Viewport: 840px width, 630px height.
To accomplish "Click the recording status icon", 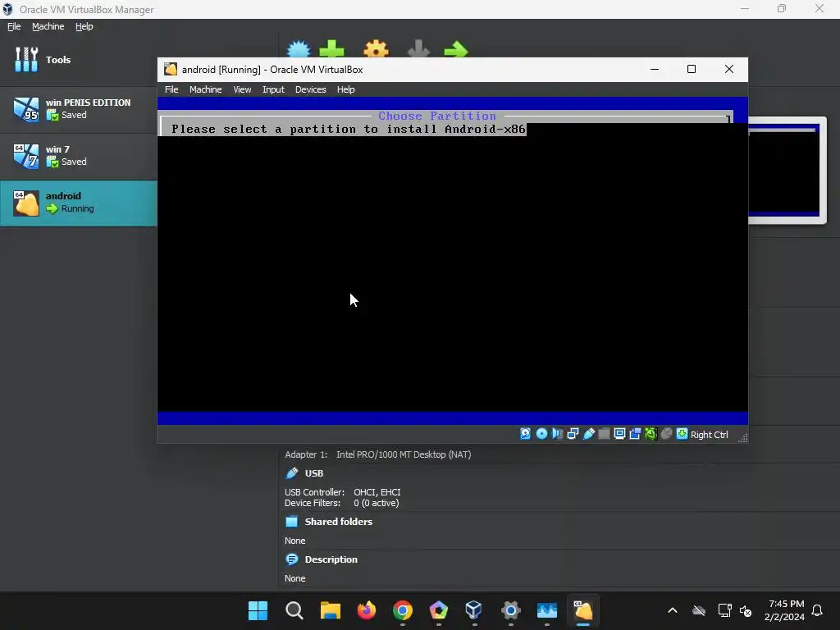I will tap(636, 434).
